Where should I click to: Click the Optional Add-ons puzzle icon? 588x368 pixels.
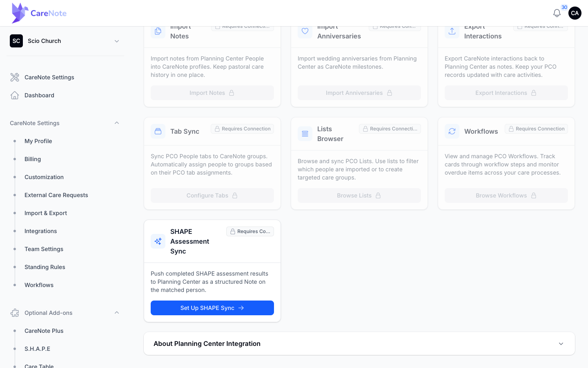tap(15, 313)
